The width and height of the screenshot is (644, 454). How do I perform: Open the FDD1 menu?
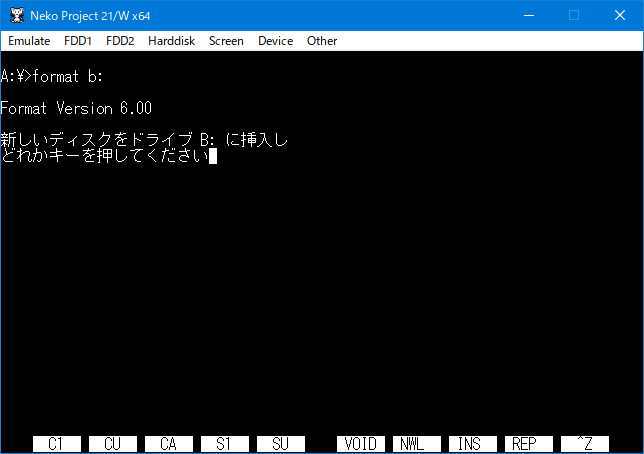click(78, 41)
